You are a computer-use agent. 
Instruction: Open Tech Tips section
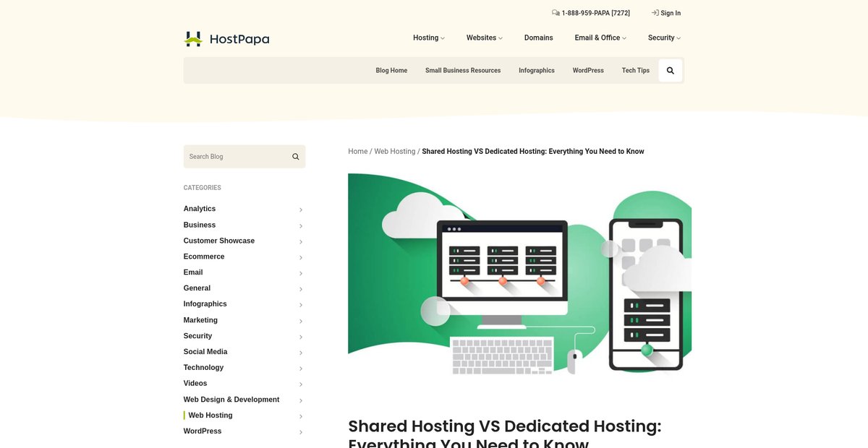pos(636,71)
